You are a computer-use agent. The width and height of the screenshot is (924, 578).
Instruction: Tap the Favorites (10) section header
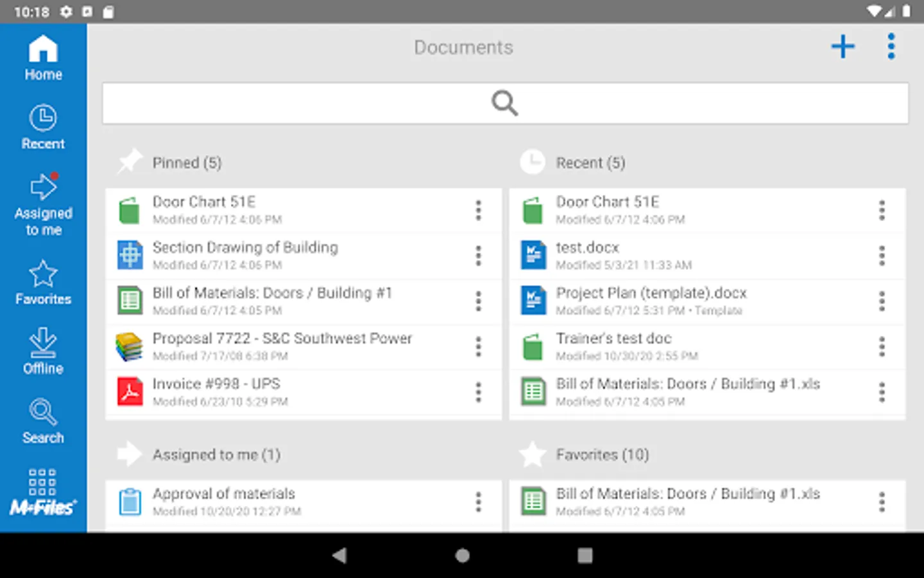pos(603,455)
